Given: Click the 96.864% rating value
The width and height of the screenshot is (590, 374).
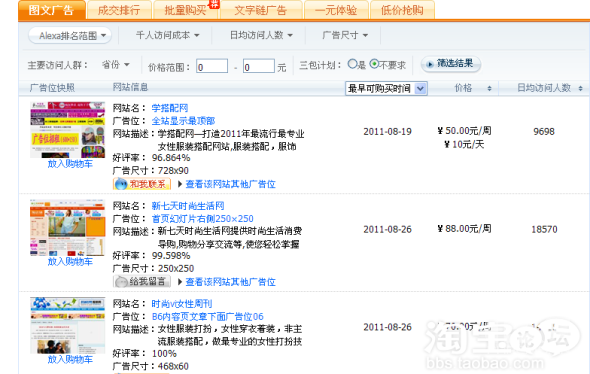Looking at the screenshot, I should coord(171,158).
